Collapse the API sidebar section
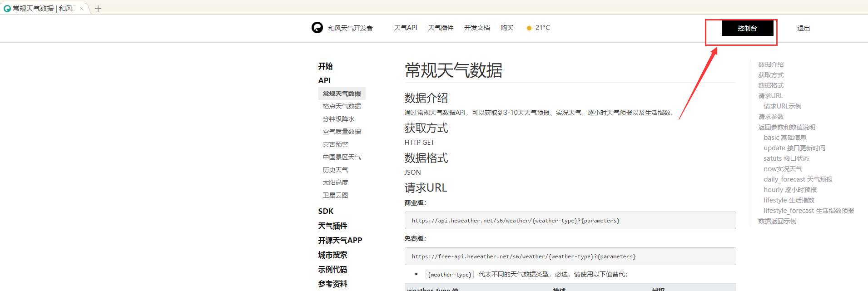 pos(324,80)
